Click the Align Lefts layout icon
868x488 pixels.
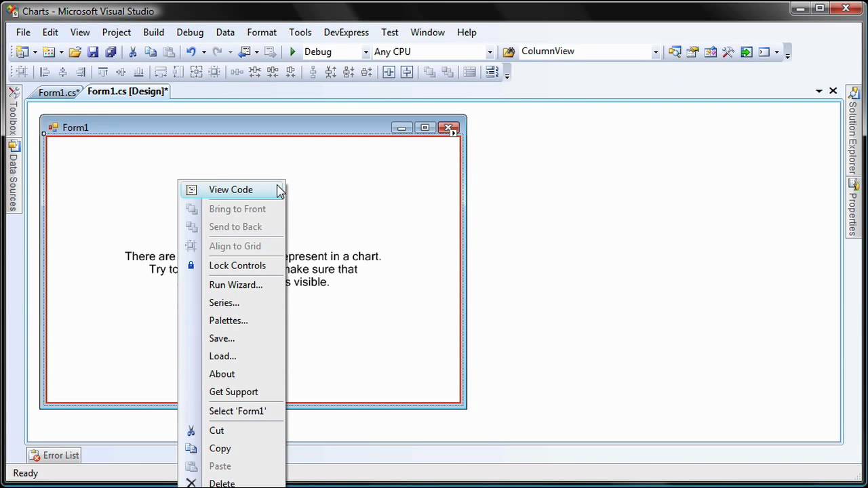point(45,72)
